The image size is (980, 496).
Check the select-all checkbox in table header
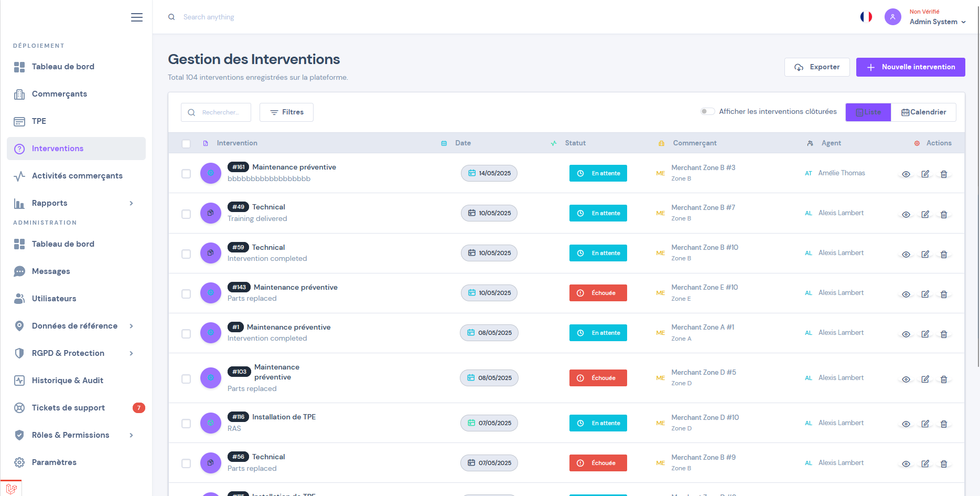pyautogui.click(x=186, y=143)
